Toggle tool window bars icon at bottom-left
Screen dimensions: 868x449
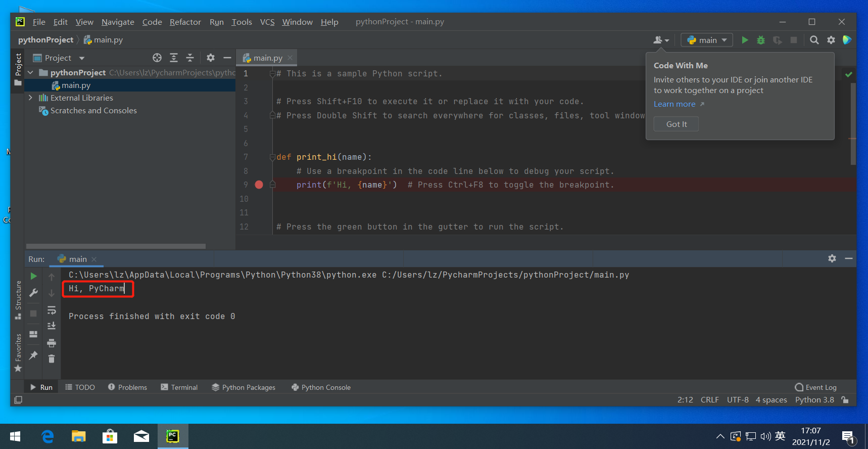coord(18,400)
